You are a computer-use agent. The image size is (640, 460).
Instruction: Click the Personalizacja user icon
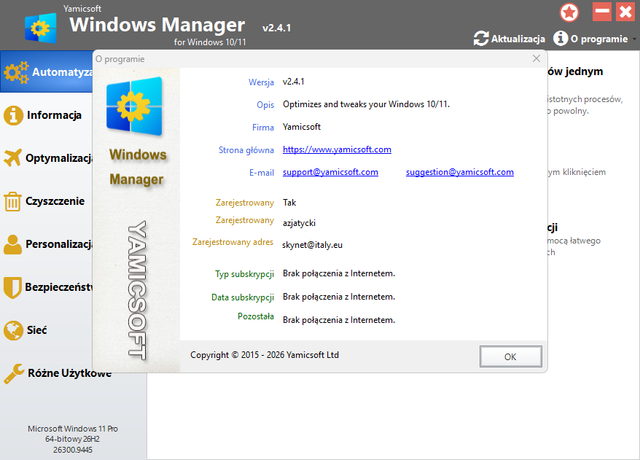(x=13, y=244)
